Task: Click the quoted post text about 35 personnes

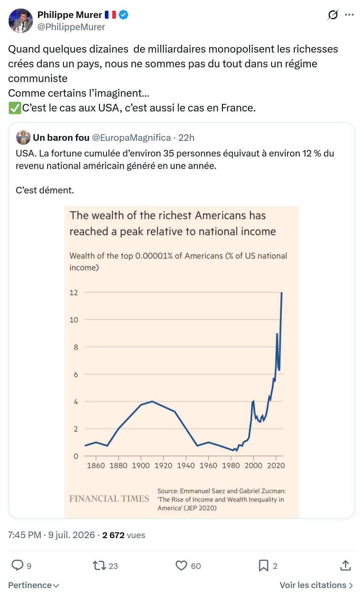Action: tap(175, 159)
